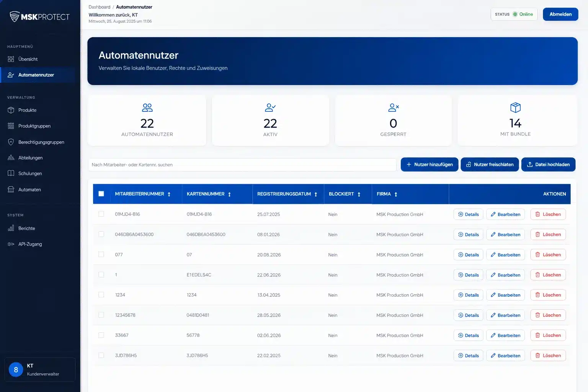This screenshot has width=588, height=392.
Task: Check the row checkbox for employee 1234
Action: tap(101, 295)
